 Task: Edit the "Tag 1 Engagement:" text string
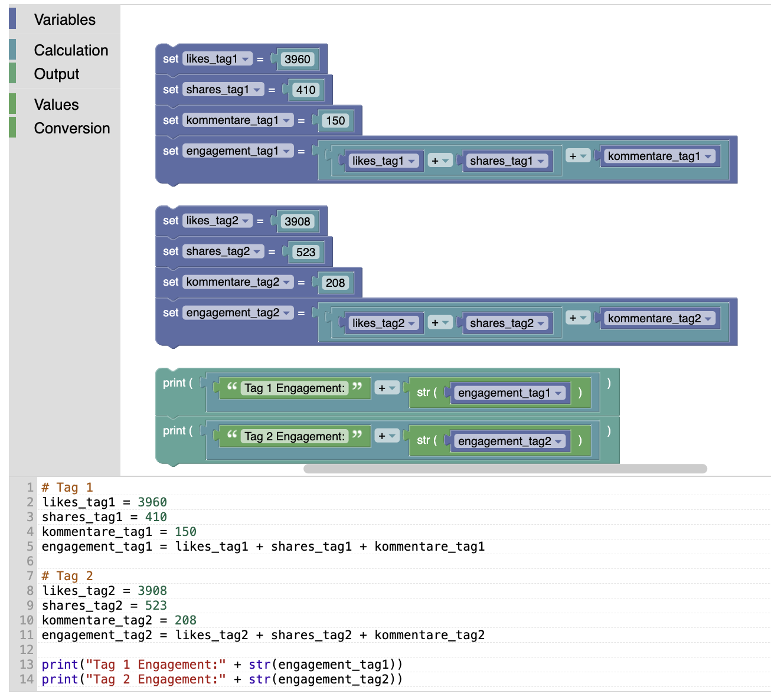[294, 388]
